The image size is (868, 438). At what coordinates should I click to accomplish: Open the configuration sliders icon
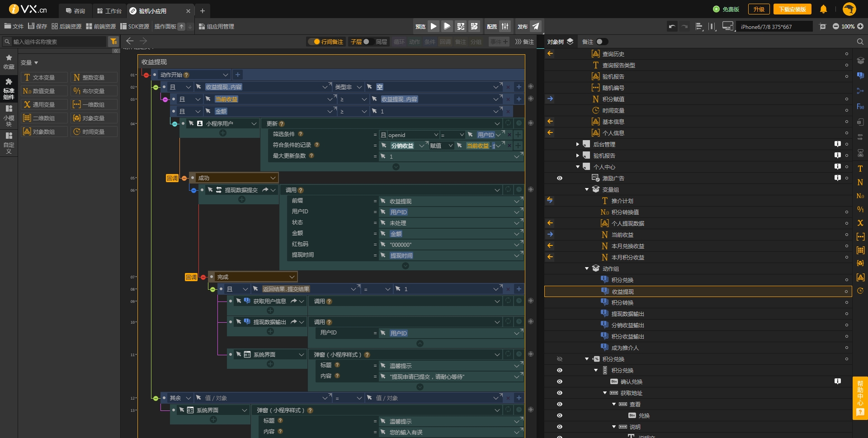click(505, 26)
